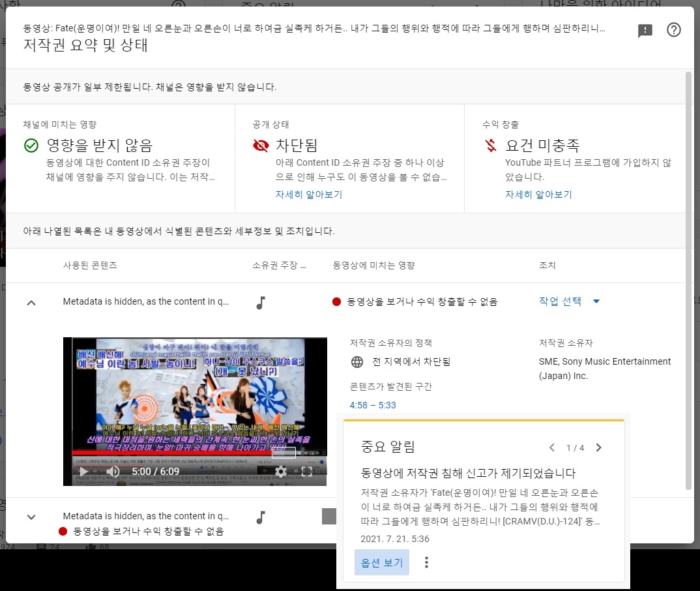Select the second Metadata is hidden row text

coord(145,516)
